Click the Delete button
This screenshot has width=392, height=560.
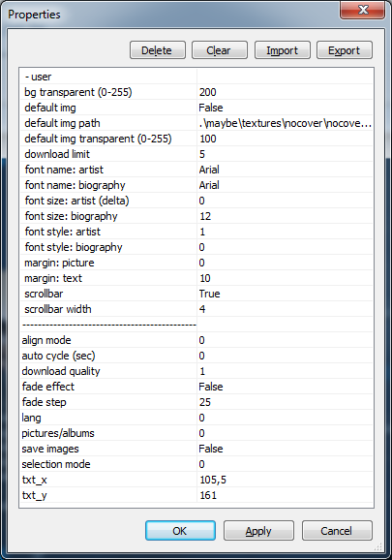158,50
